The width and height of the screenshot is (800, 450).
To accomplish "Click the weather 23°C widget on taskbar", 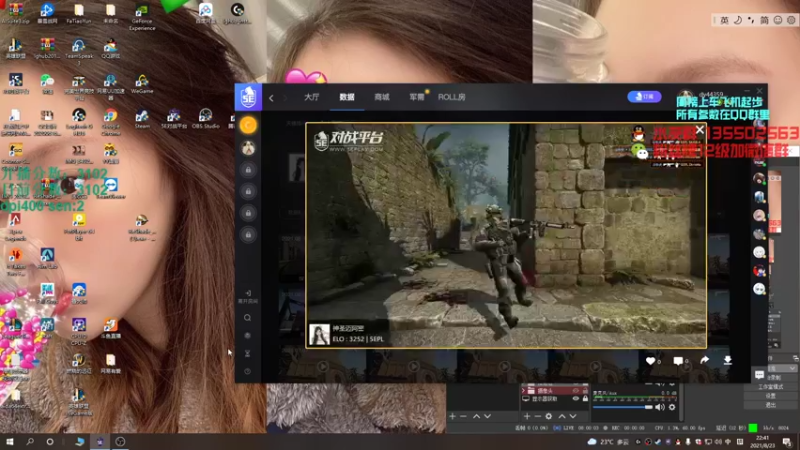I will (x=607, y=442).
